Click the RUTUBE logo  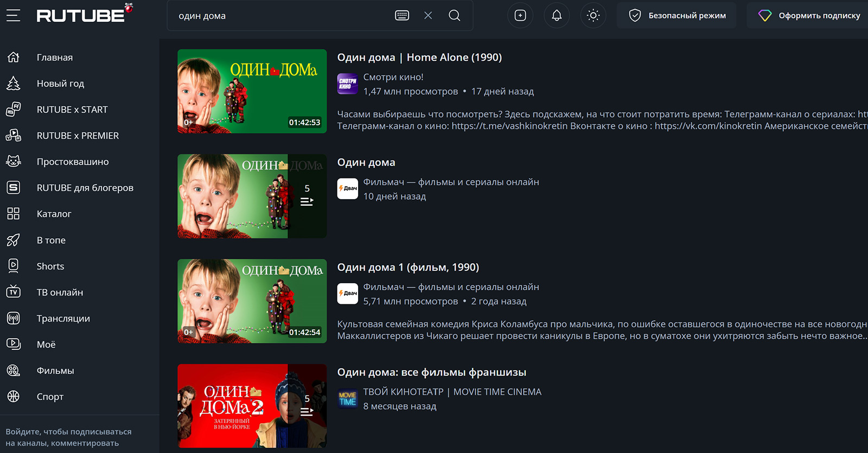[81, 15]
